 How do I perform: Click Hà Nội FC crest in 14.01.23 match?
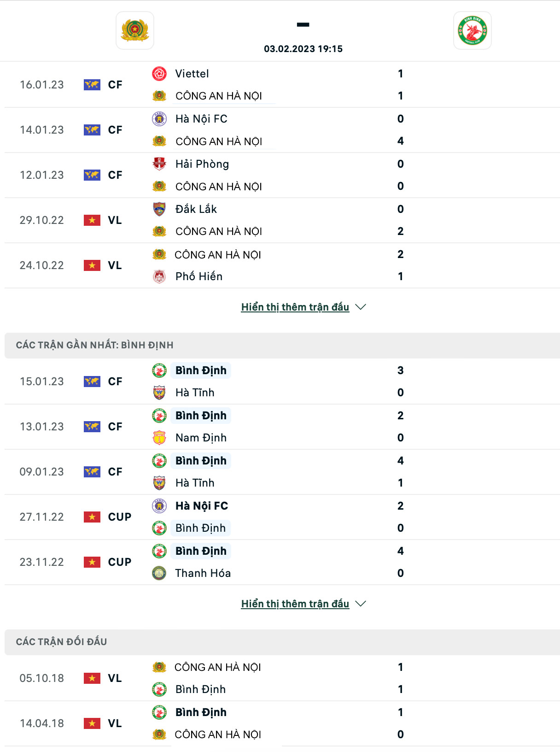pos(159,119)
